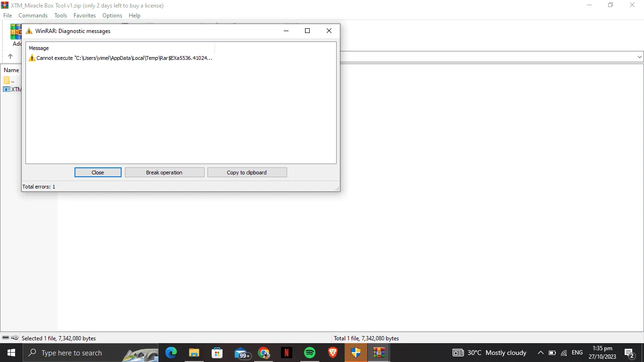Select the XTM file entry in the archive list
The height and width of the screenshot is (362, 644).
tap(12, 89)
